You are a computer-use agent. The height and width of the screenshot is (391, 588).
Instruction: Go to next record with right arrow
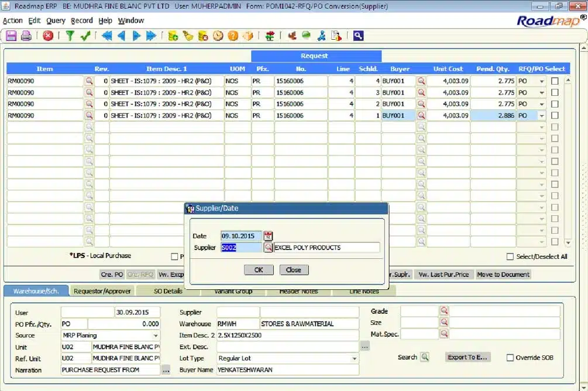[136, 36]
